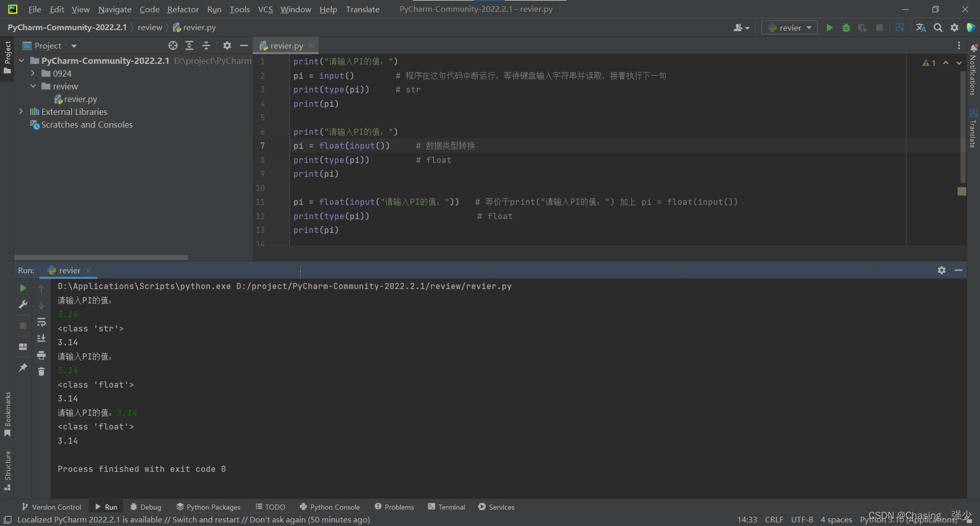The image size is (980, 526).
Task: Select revier.py in project tree
Action: point(76,99)
